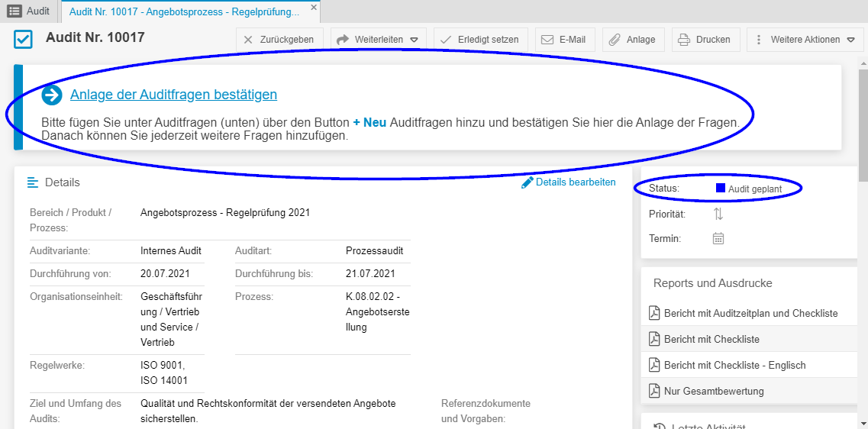868x429 pixels.
Task: Click the blue Audit geplant status swatch
Action: pos(720,189)
